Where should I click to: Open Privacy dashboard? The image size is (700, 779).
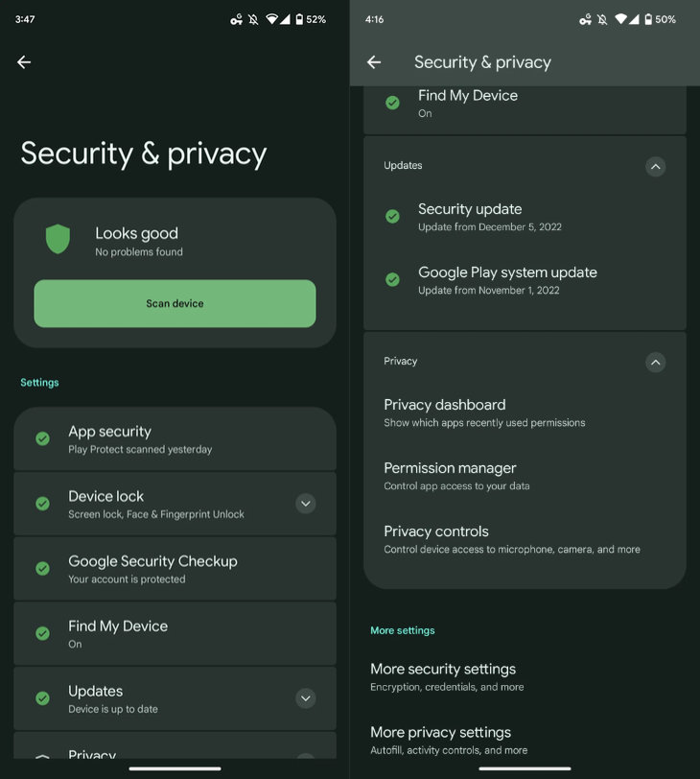(x=525, y=413)
